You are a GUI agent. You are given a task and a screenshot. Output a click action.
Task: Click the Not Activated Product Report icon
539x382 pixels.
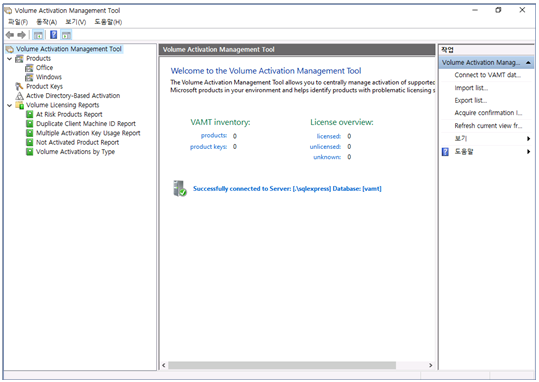tap(30, 142)
